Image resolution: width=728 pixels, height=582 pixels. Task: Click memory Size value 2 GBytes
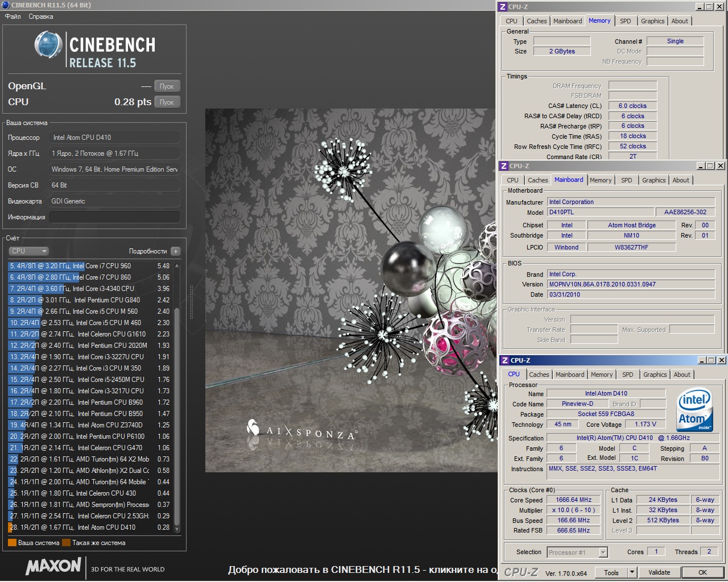point(562,51)
